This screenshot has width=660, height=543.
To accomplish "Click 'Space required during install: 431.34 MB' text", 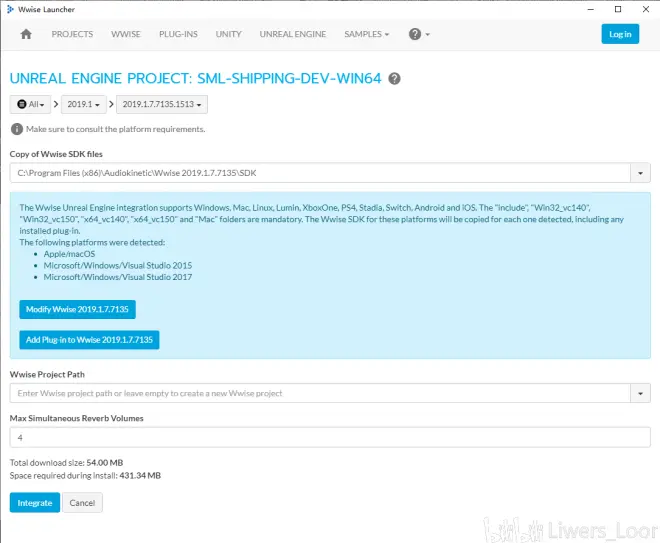I will 85,476.
